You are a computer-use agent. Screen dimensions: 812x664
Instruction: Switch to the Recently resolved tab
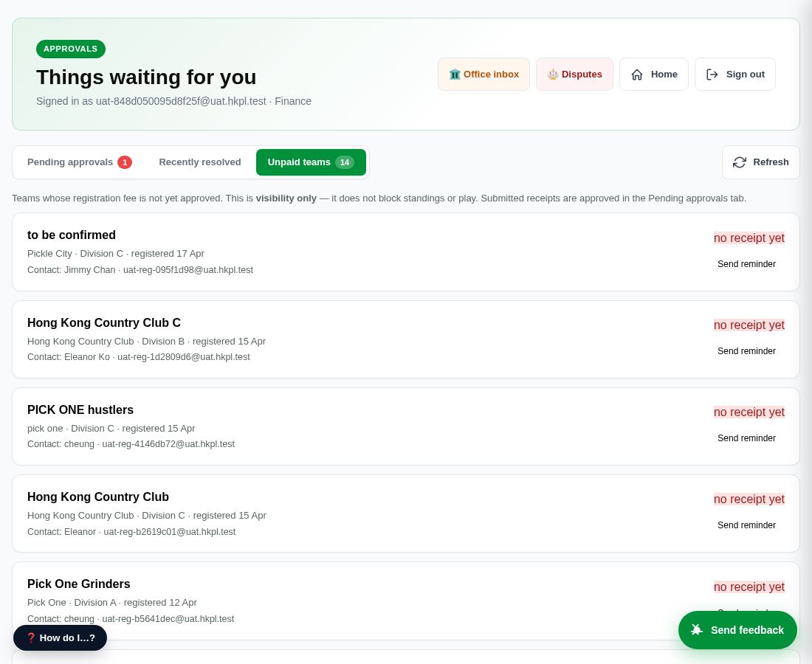pos(200,162)
